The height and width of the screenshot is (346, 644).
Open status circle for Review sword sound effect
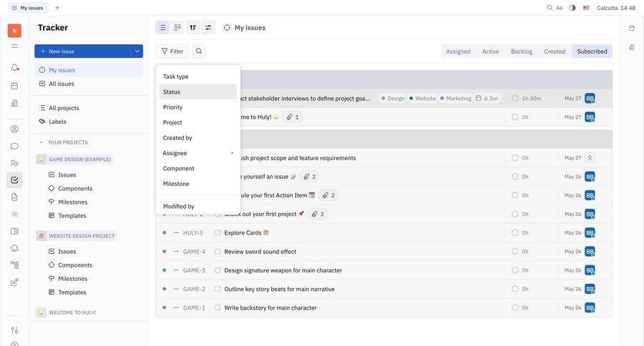[x=218, y=252]
